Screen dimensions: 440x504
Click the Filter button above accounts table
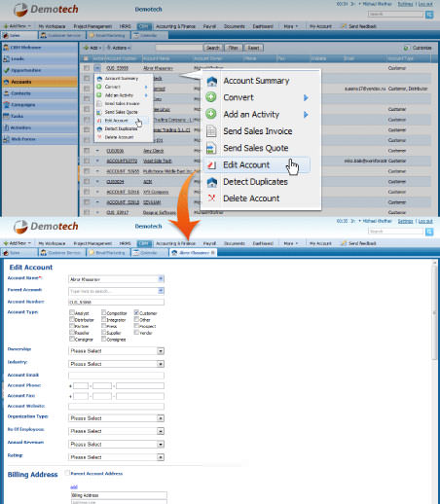pyautogui.click(x=233, y=48)
